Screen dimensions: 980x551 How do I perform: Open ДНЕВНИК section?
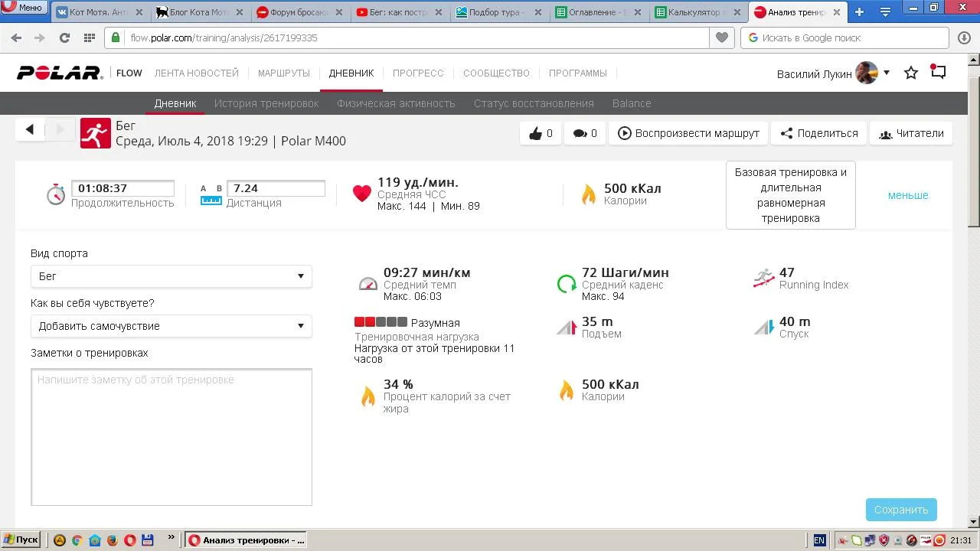(x=351, y=73)
